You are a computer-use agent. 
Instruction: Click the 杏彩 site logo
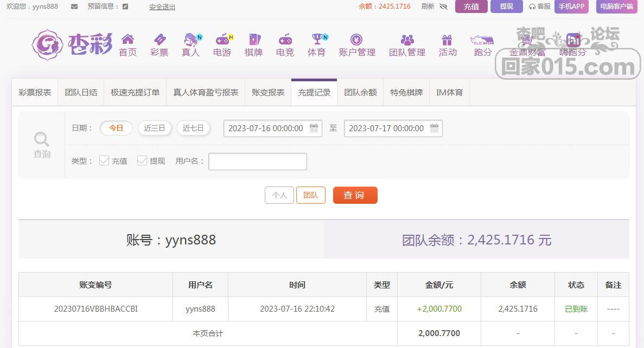point(72,45)
